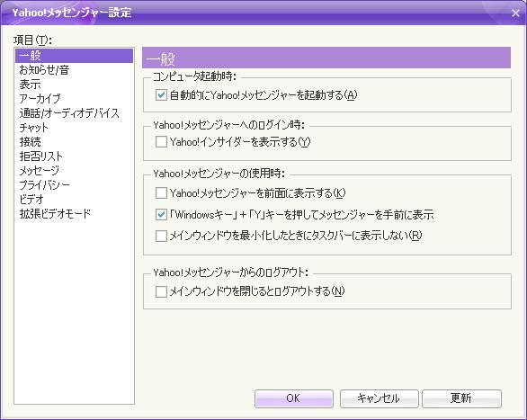The height and width of the screenshot is (420, 527).
Task: Enable Yahoo!インサイダーを表示する checkbox
Action: [161, 142]
